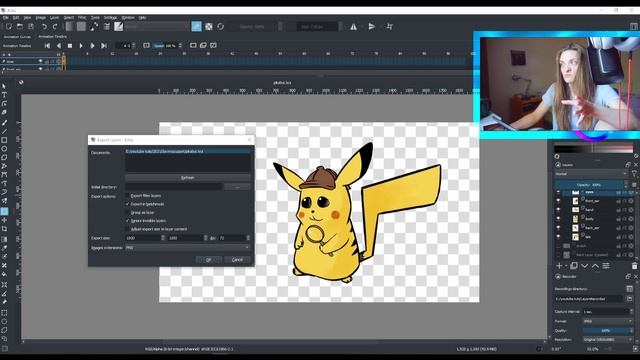Screen dimensions: 640x360
Task: Open the layer blending mode Normal dropdown
Action: [x=591, y=174]
